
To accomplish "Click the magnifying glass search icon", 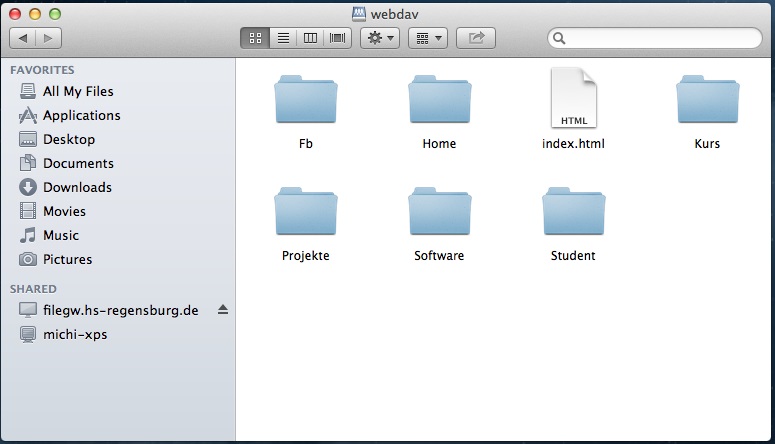I will [x=559, y=38].
